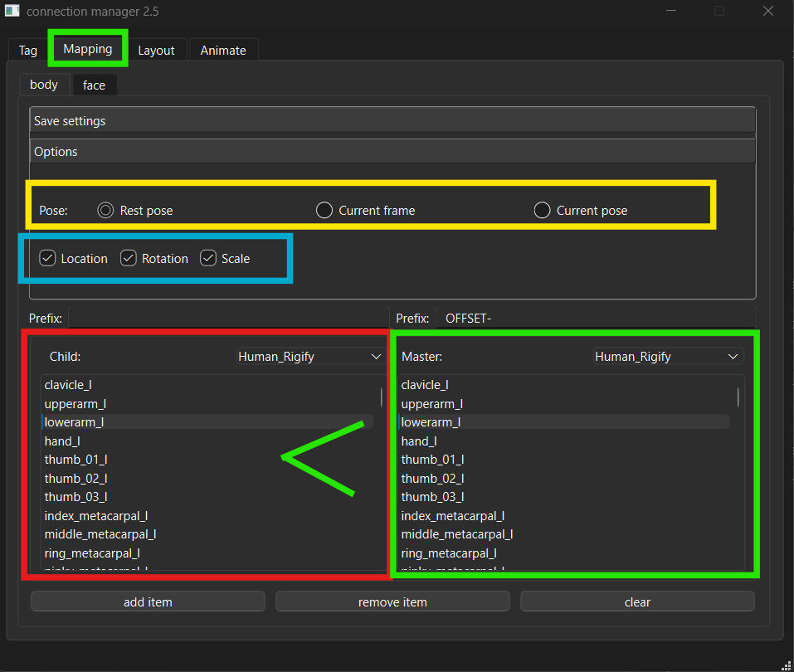This screenshot has height=672, width=794.
Task: Select the Rest pose radio button
Action: [105, 211]
